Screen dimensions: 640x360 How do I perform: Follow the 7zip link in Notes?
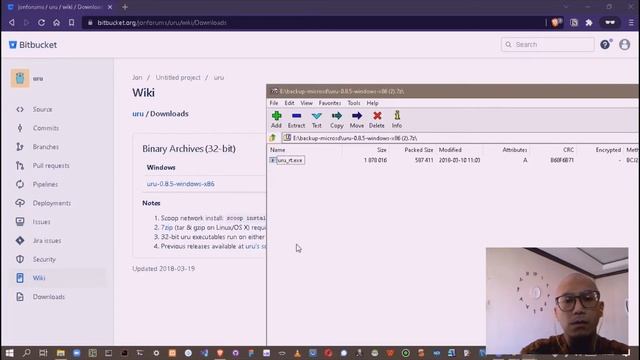point(167,228)
